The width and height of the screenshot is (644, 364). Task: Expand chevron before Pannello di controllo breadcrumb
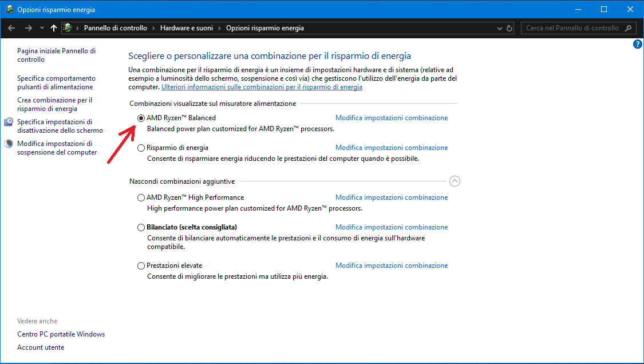click(77, 29)
